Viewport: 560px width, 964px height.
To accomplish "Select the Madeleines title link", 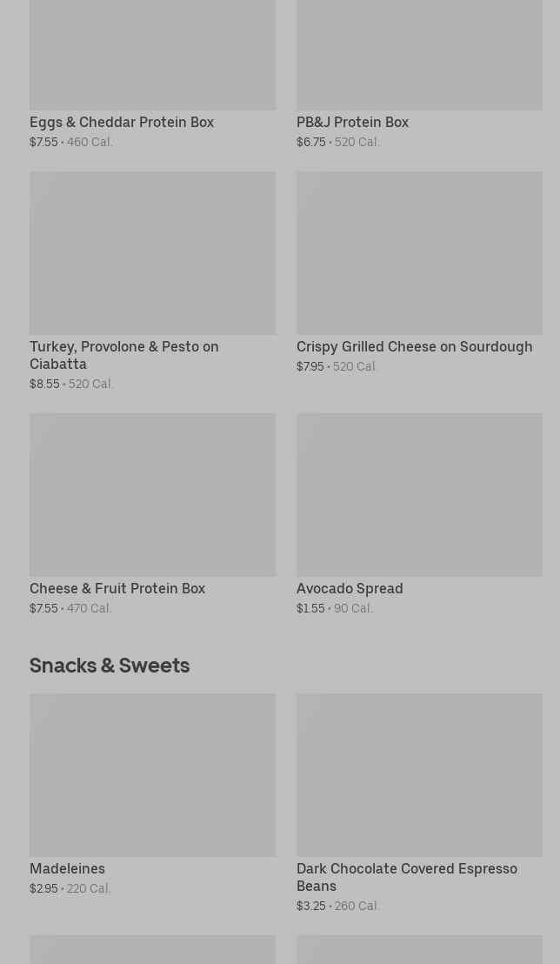I will (x=67, y=869).
